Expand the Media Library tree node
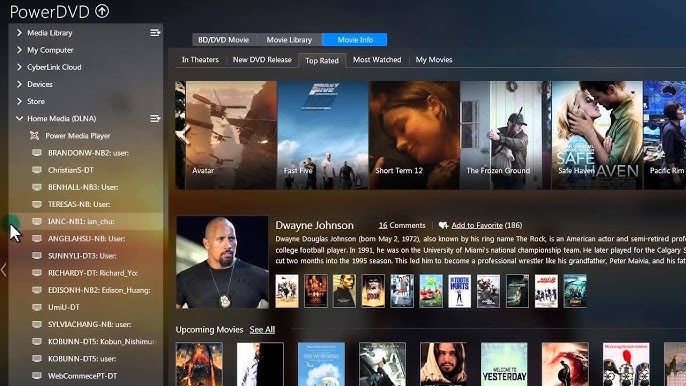The image size is (686, 386). [19, 32]
